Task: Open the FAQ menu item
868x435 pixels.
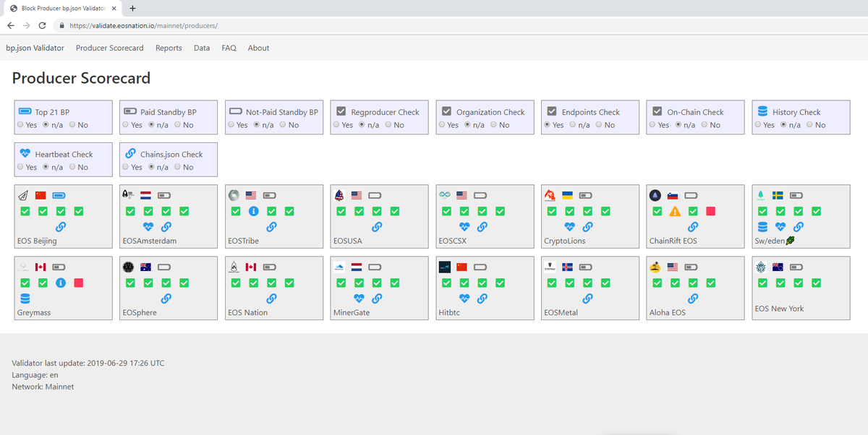Action: [x=229, y=48]
